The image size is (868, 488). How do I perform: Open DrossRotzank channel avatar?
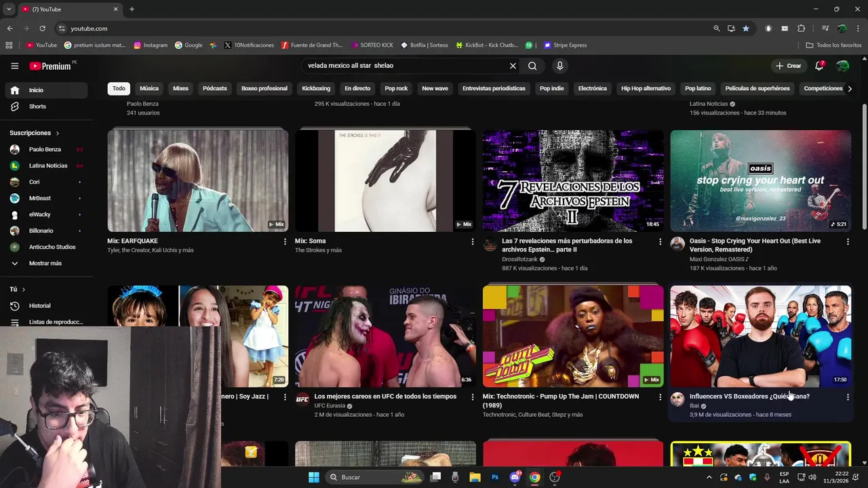click(x=490, y=245)
